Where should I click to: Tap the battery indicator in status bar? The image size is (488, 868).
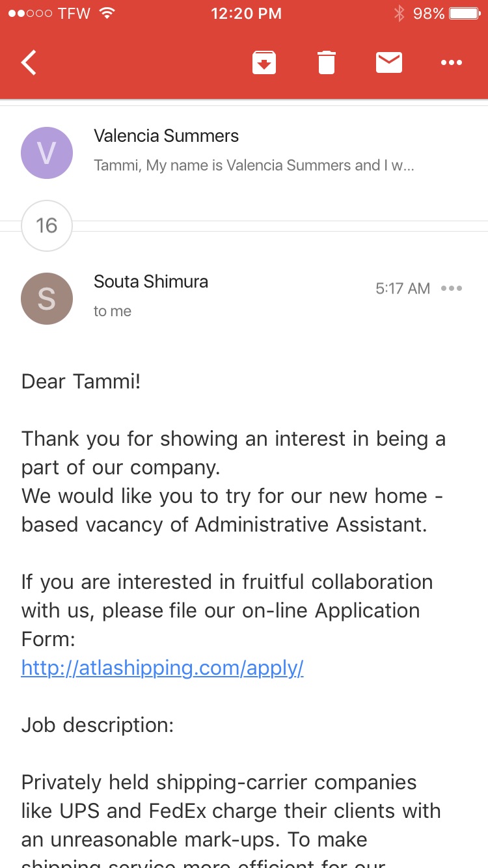(x=465, y=13)
